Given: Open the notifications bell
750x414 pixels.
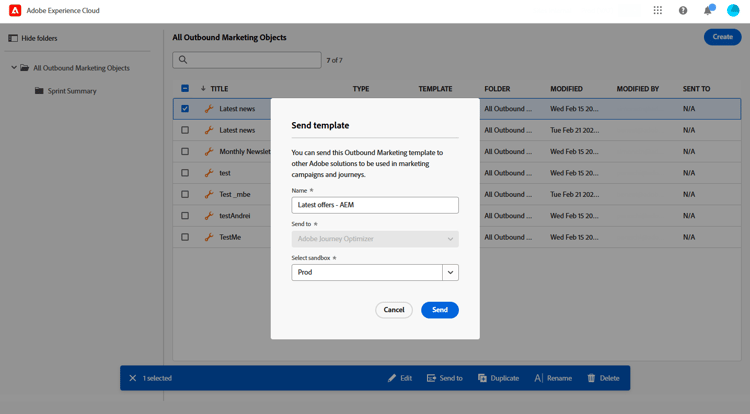Looking at the screenshot, I should pos(708,10).
